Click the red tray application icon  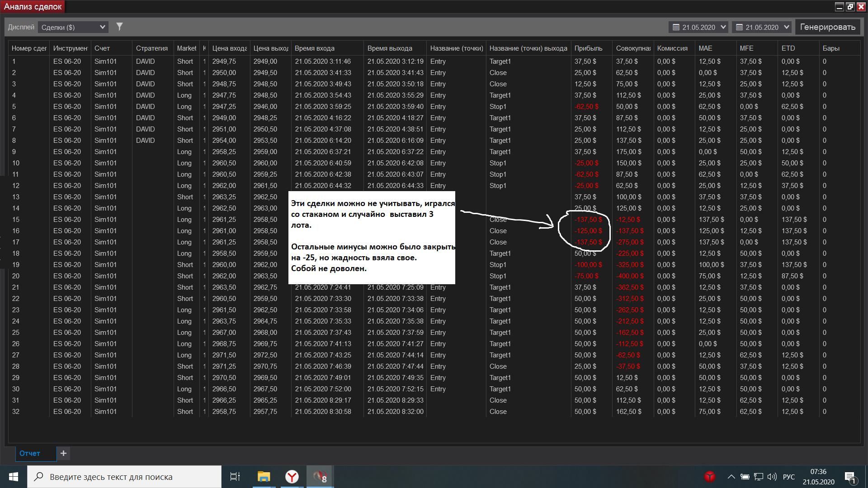(710, 477)
